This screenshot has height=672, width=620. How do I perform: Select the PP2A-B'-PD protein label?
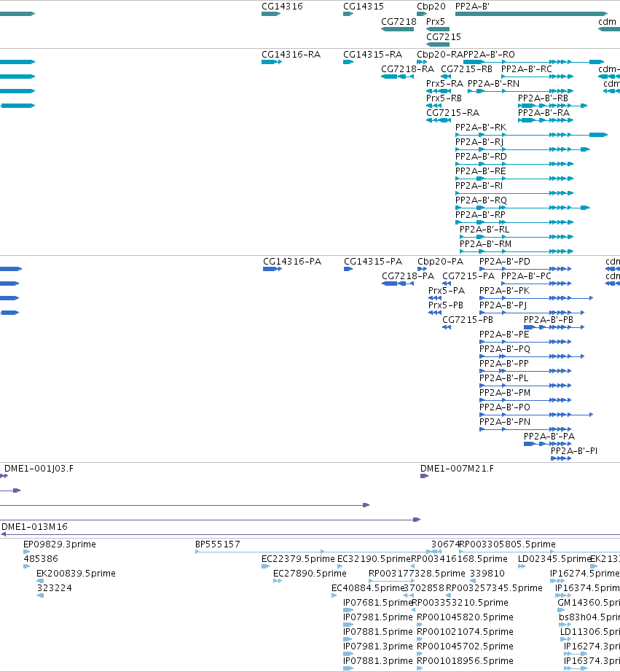[x=505, y=262]
